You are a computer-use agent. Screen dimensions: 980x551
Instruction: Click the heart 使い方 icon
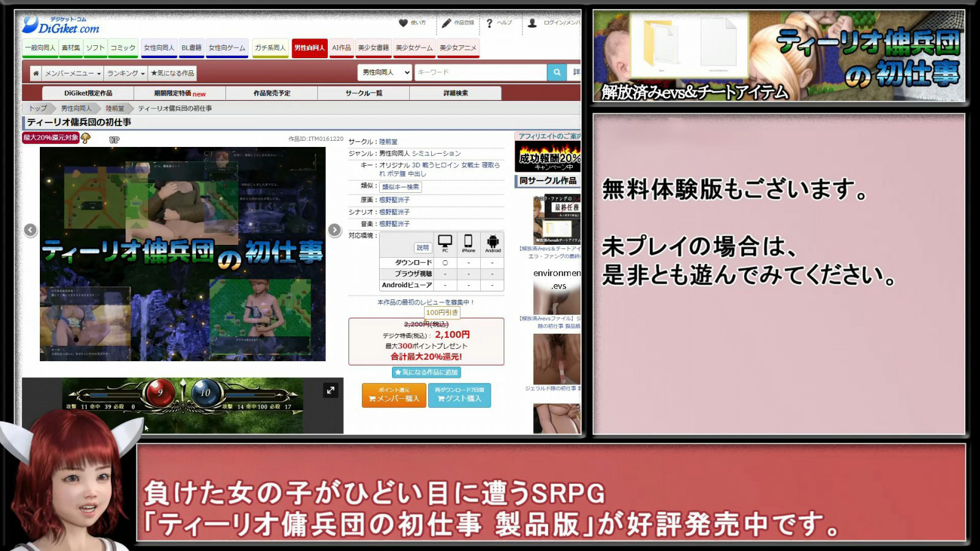403,23
